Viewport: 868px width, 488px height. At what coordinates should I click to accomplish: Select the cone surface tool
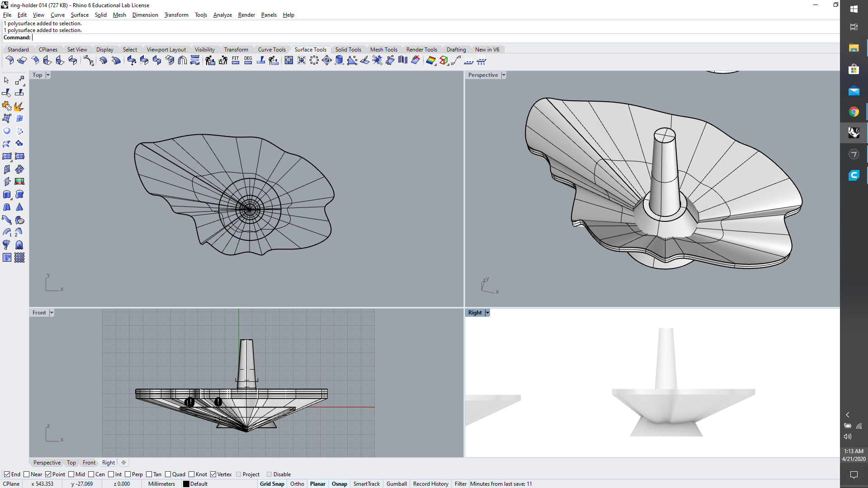19,207
